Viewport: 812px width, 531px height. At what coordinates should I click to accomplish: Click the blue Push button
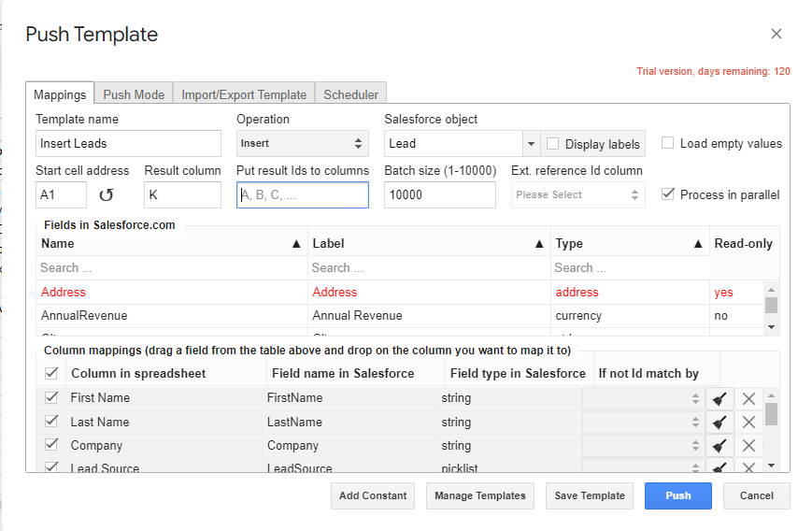pyautogui.click(x=677, y=495)
